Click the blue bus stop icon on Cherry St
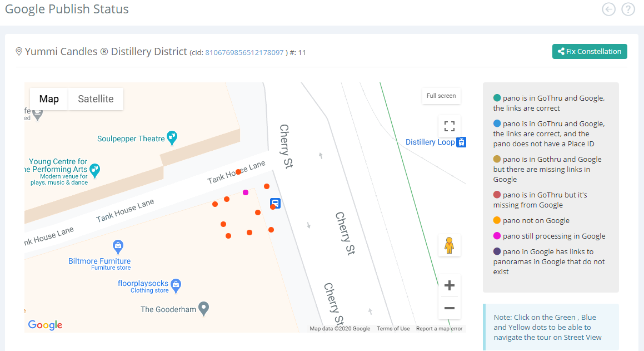 point(275,203)
